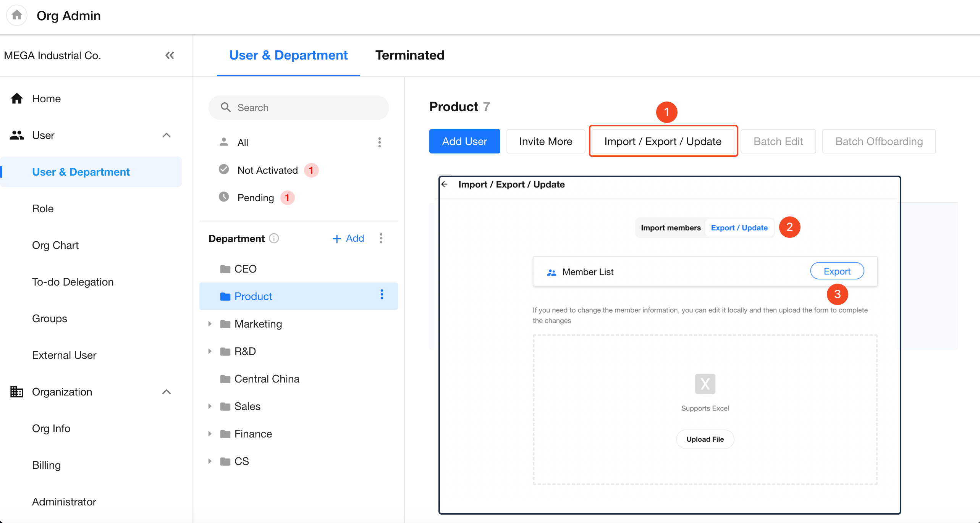
Task: Click the Upload File button
Action: (x=705, y=439)
